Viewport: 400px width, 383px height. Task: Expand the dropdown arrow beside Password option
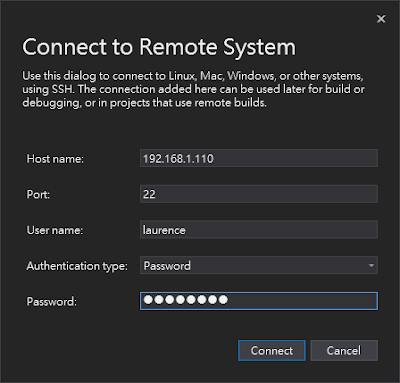pos(371,266)
